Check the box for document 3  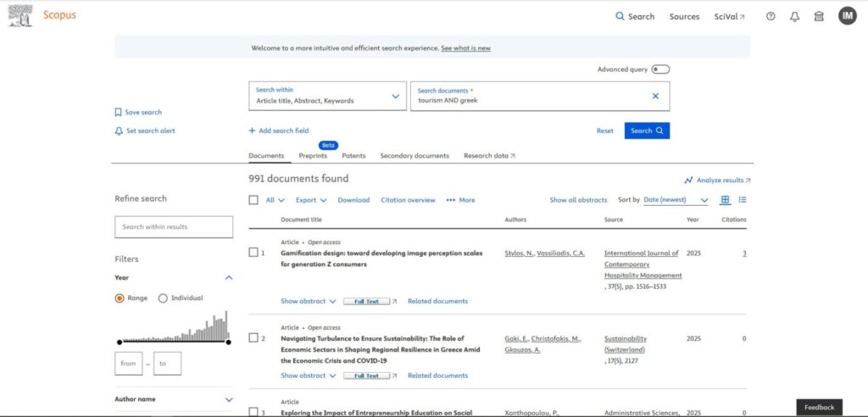pos(253,412)
